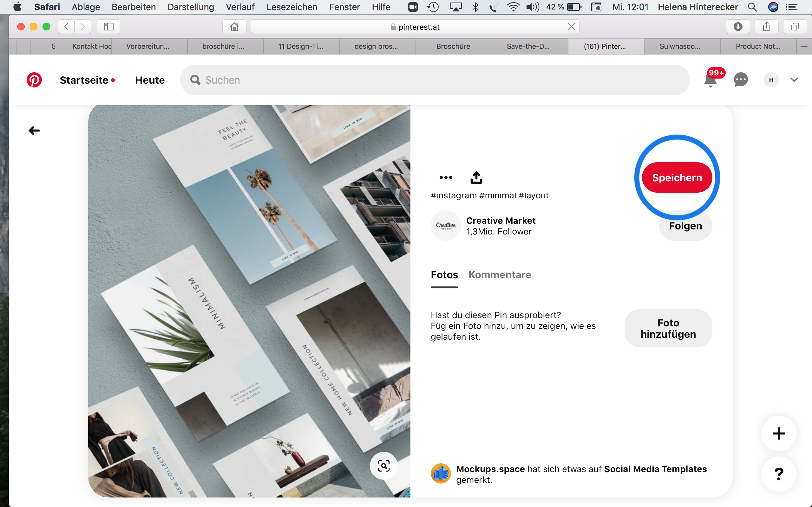
Task: Open the Lesezeichen menu
Action: click(x=291, y=7)
